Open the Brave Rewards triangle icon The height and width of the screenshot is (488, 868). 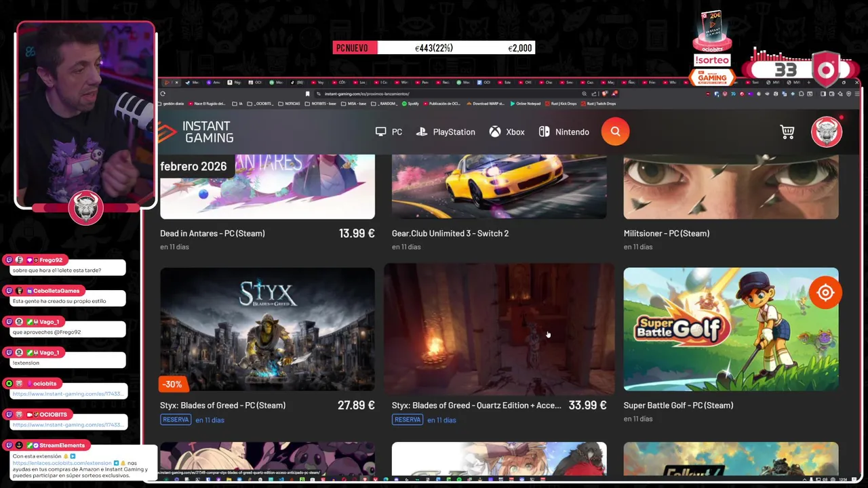[x=614, y=94]
